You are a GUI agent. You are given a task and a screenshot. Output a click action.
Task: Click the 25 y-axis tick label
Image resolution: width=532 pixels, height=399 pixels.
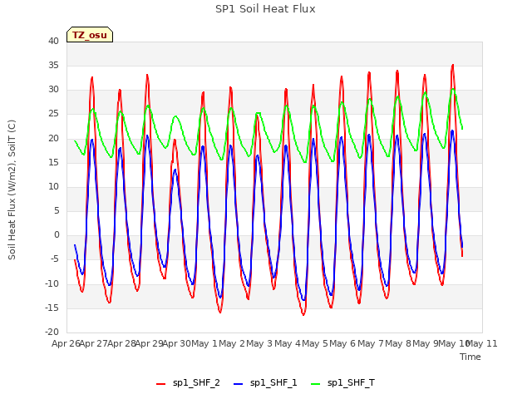[x=53, y=114]
